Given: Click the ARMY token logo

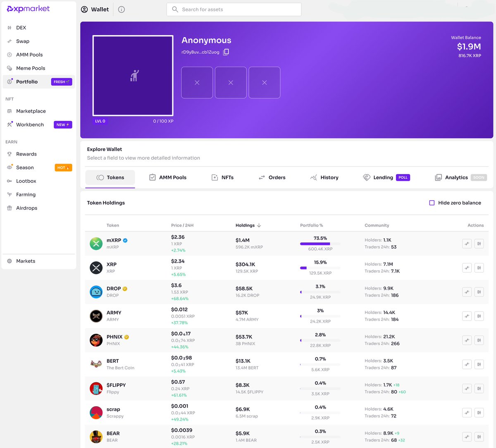Looking at the screenshot, I should 96,316.
